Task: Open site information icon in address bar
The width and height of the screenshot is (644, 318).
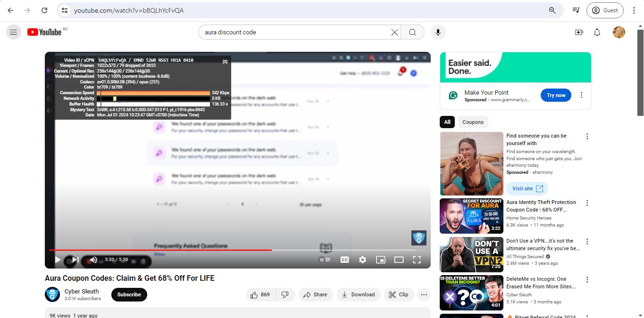Action: point(65,10)
